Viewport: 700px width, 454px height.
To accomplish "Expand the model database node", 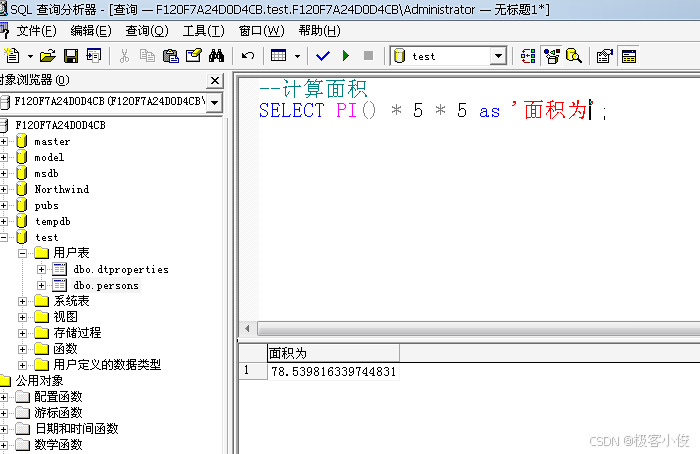I will 4,158.
